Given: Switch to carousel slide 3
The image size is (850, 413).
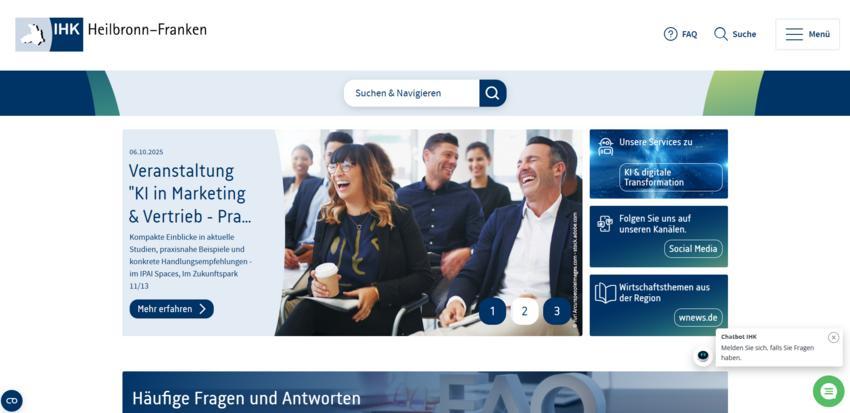Looking at the screenshot, I should pos(557,311).
